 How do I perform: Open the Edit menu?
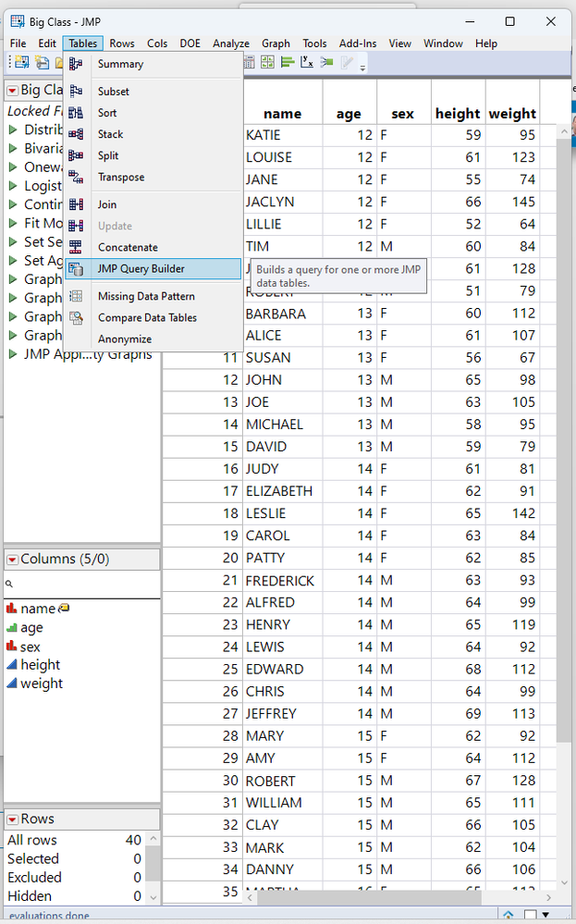[x=47, y=43]
